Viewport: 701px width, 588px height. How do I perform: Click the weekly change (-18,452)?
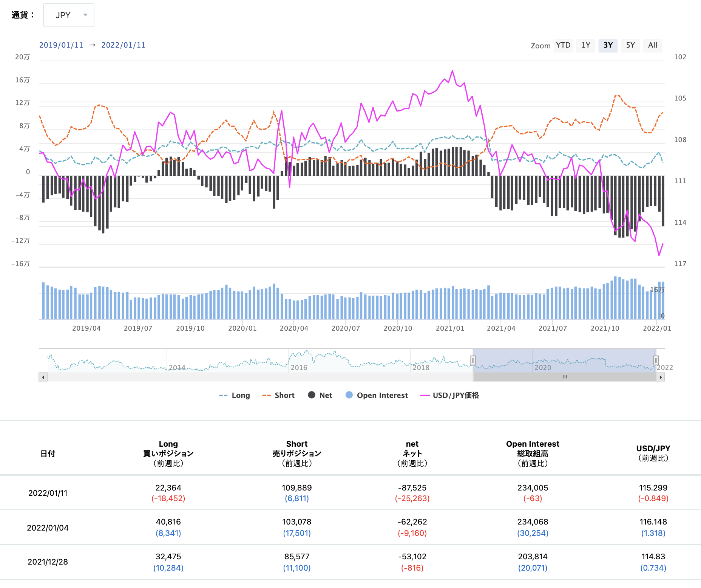pyautogui.click(x=168, y=498)
